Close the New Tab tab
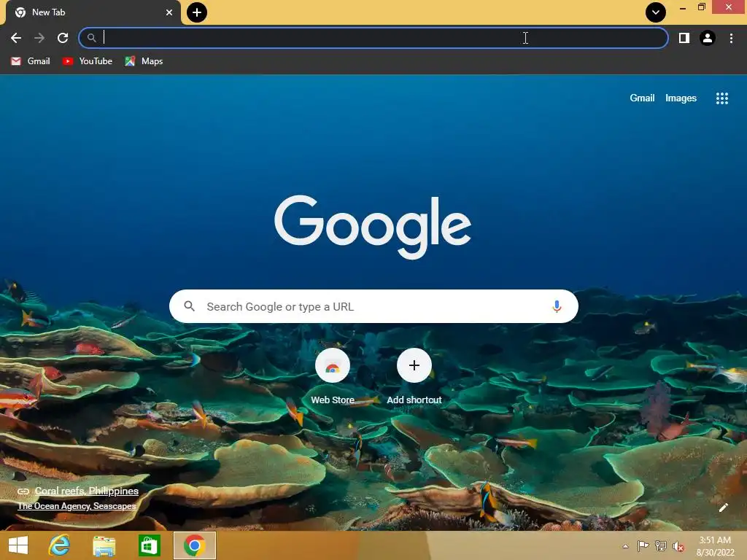 169,12
